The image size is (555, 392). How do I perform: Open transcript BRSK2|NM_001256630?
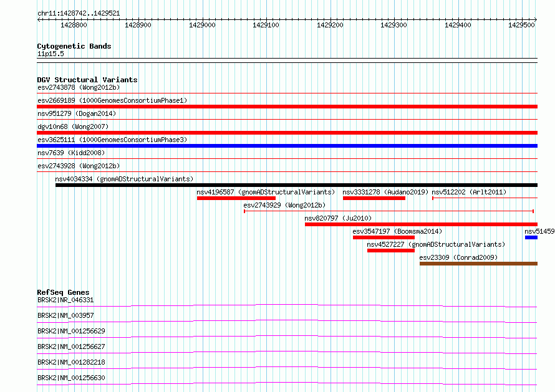point(71,378)
